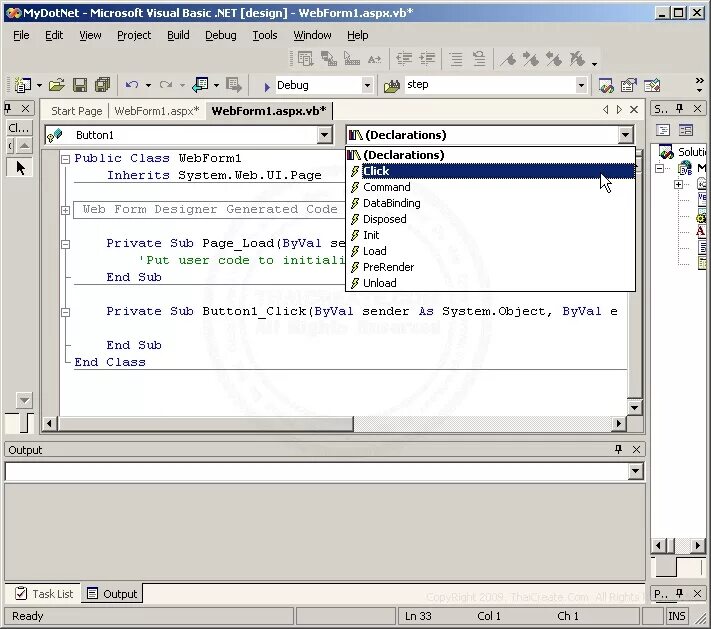Click the Display Object Member List icon
The image size is (711, 629).
pos(305,59)
